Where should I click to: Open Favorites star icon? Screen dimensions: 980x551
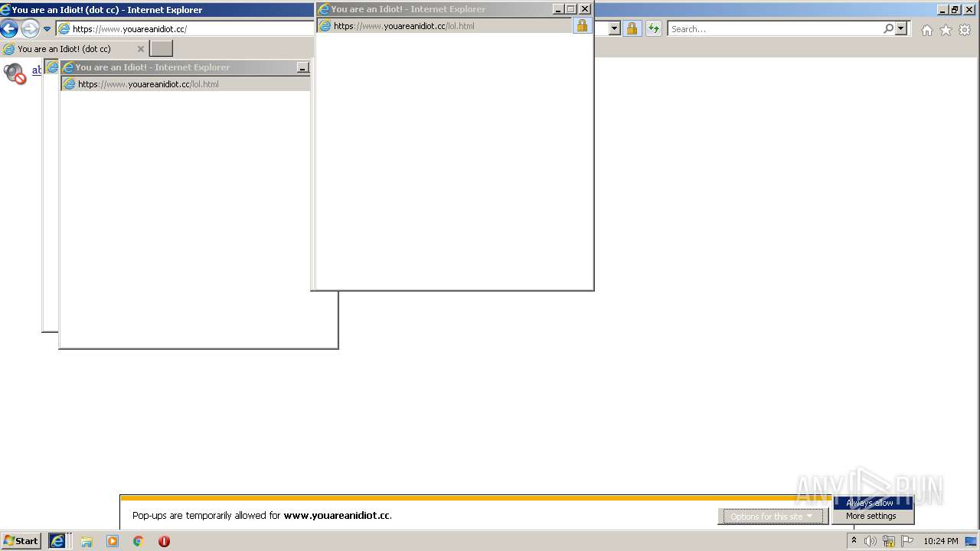pos(946,30)
